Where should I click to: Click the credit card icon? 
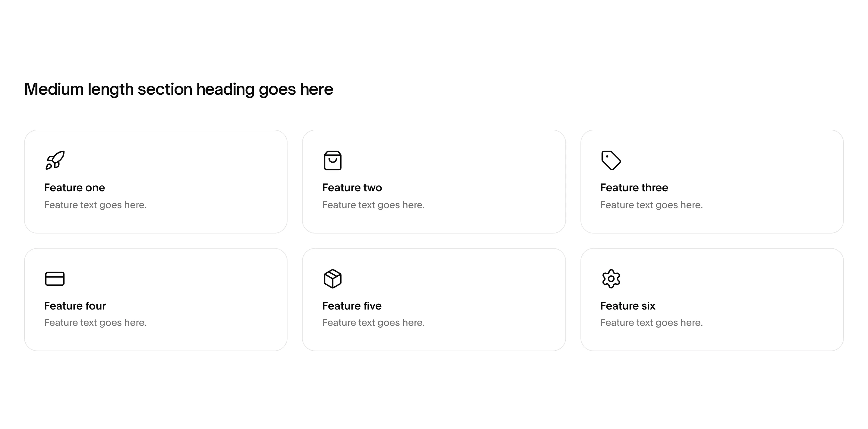[55, 278]
